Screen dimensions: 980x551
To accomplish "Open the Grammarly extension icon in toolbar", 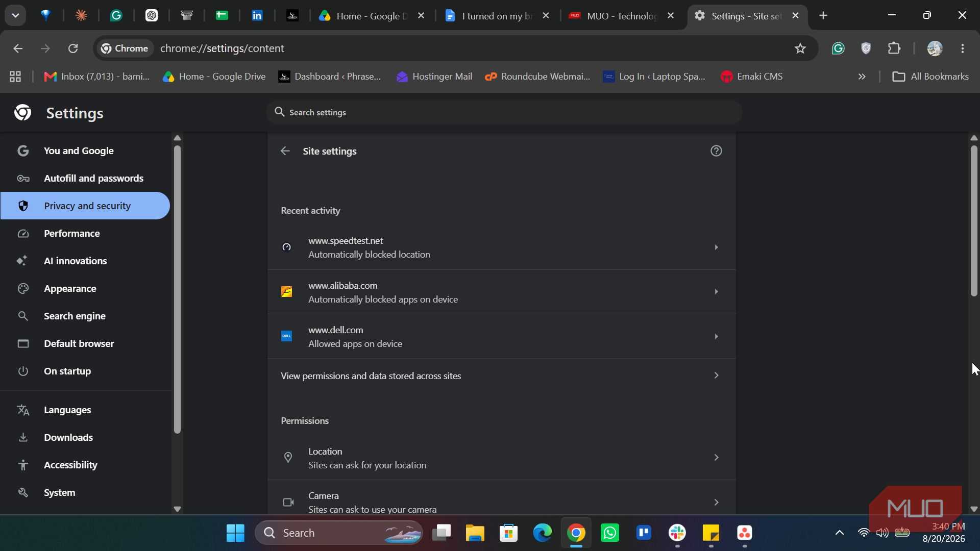I will (x=838, y=48).
